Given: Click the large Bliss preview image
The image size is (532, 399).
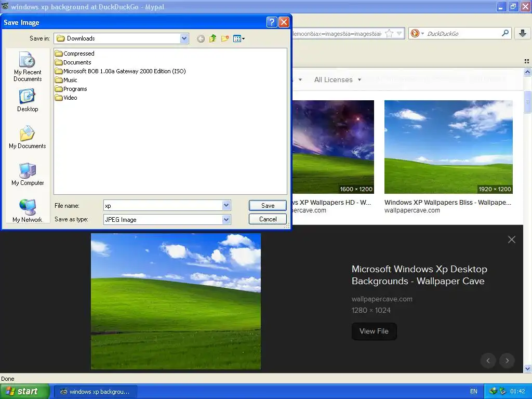Looking at the screenshot, I should [x=176, y=301].
